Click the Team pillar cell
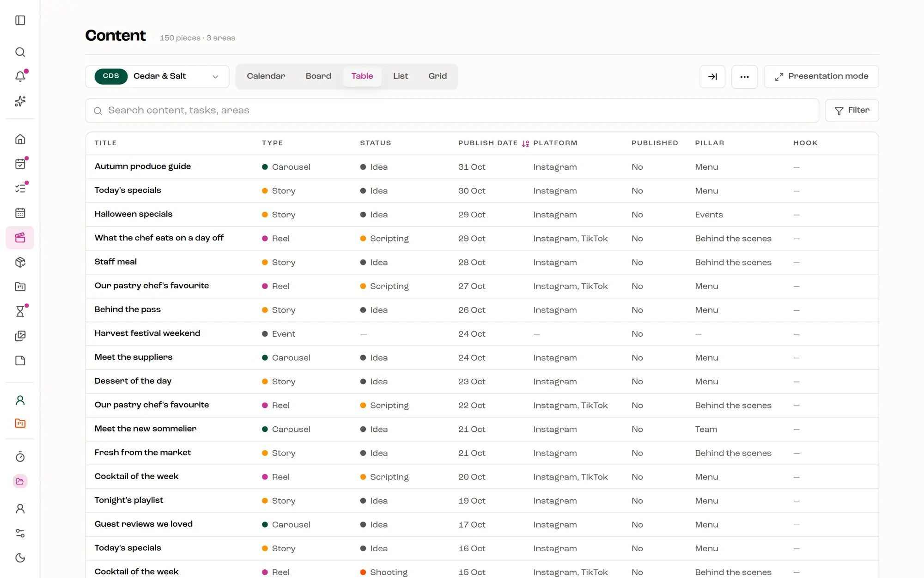The width and height of the screenshot is (924, 578). (x=706, y=429)
